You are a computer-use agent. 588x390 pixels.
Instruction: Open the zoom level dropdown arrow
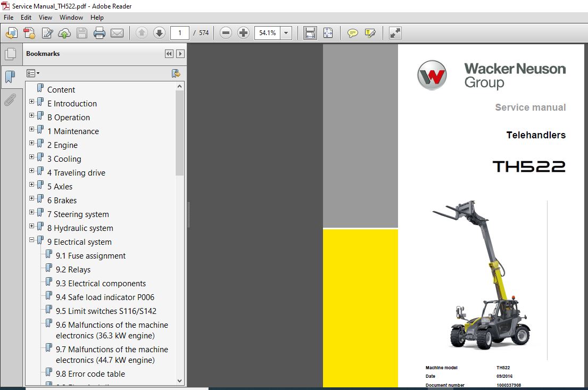pyautogui.click(x=286, y=33)
